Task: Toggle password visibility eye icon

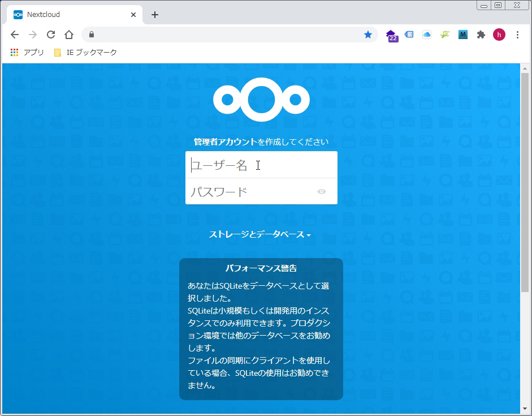Action: coord(322,191)
